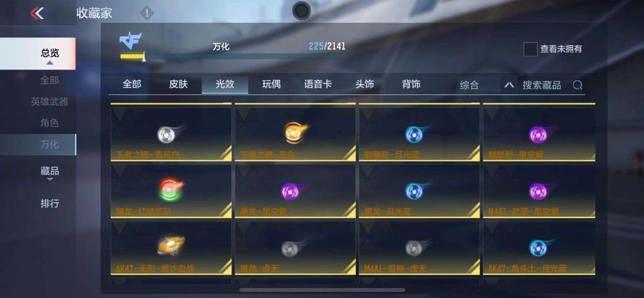644x298 pixels.
Task: Focus the 搜索藏品 search field
Action: pyautogui.click(x=542, y=85)
